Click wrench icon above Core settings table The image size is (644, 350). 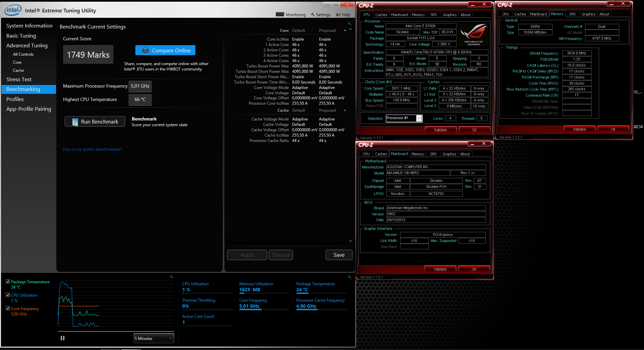click(x=350, y=23)
